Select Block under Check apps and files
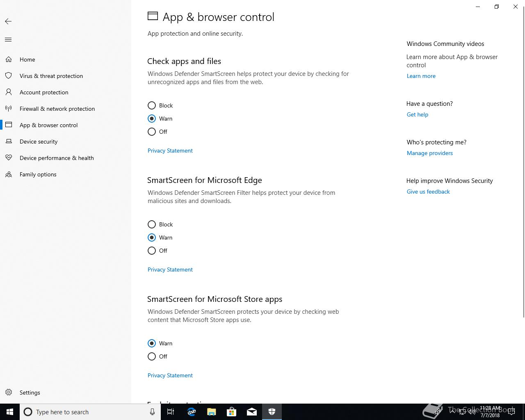525x420 pixels. [152, 105]
